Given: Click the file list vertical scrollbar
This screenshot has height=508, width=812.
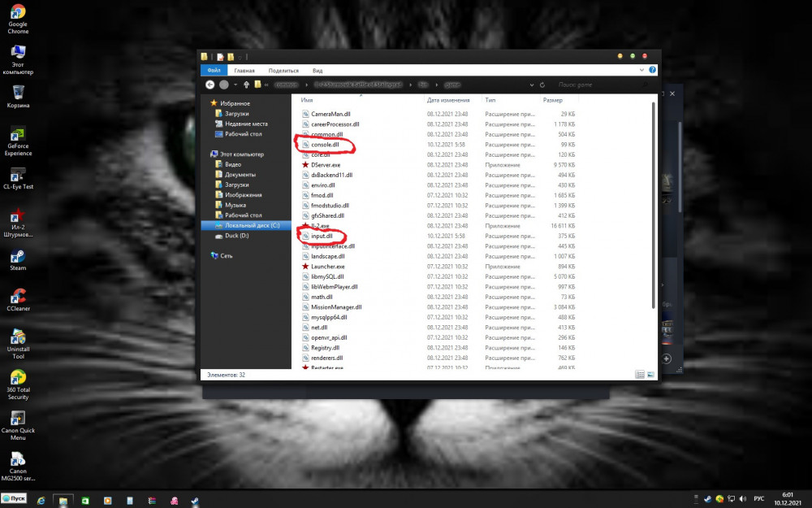Looking at the screenshot, I should click(x=653, y=205).
